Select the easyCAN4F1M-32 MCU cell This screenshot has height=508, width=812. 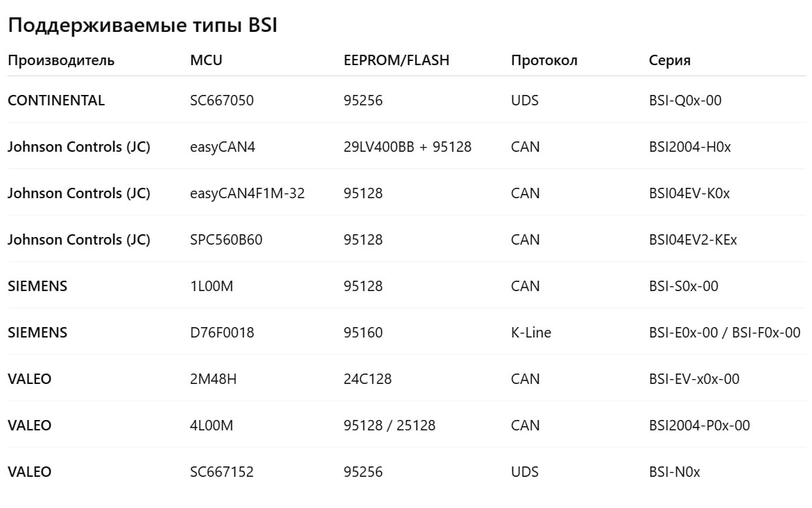[x=247, y=193]
